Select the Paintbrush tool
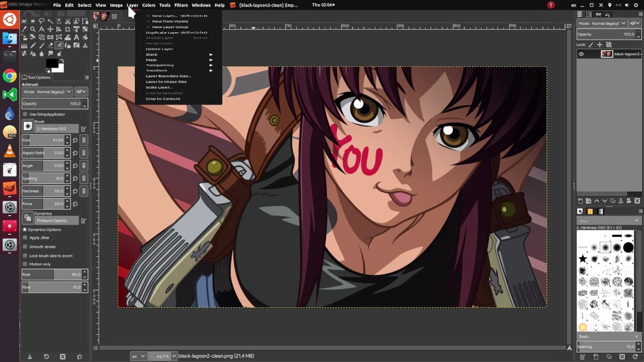The image size is (644, 362). coord(41,45)
